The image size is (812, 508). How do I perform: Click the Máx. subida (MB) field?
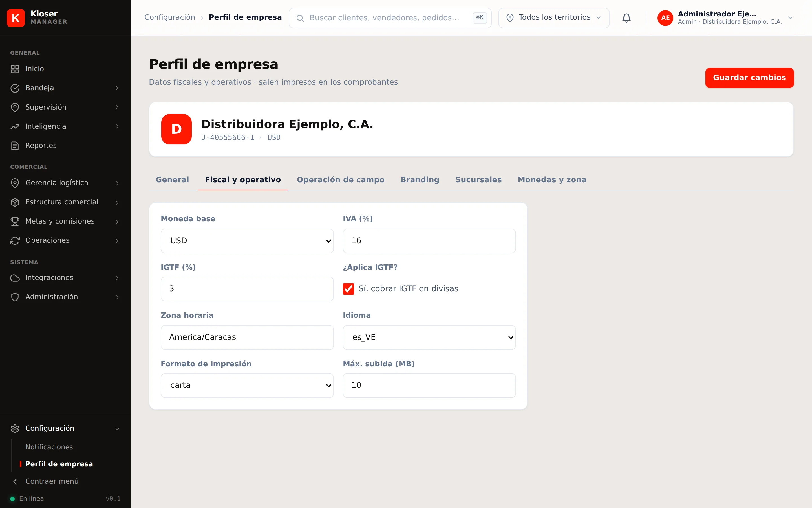[x=429, y=385]
